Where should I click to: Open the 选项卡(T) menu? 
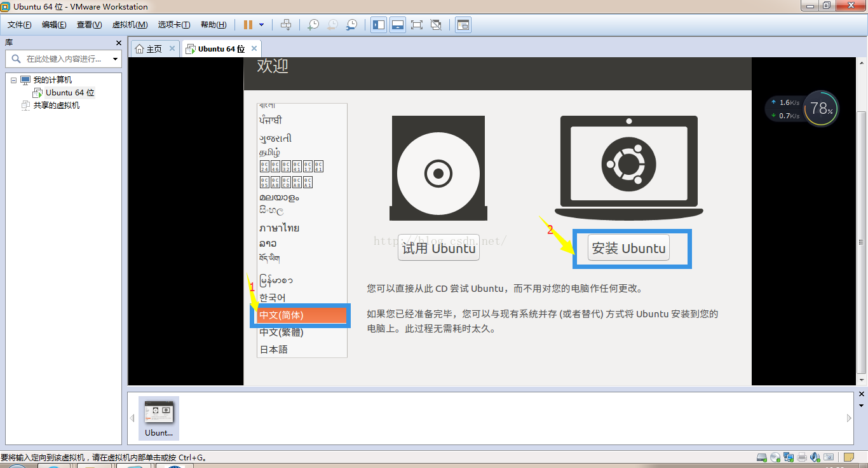tap(174, 25)
